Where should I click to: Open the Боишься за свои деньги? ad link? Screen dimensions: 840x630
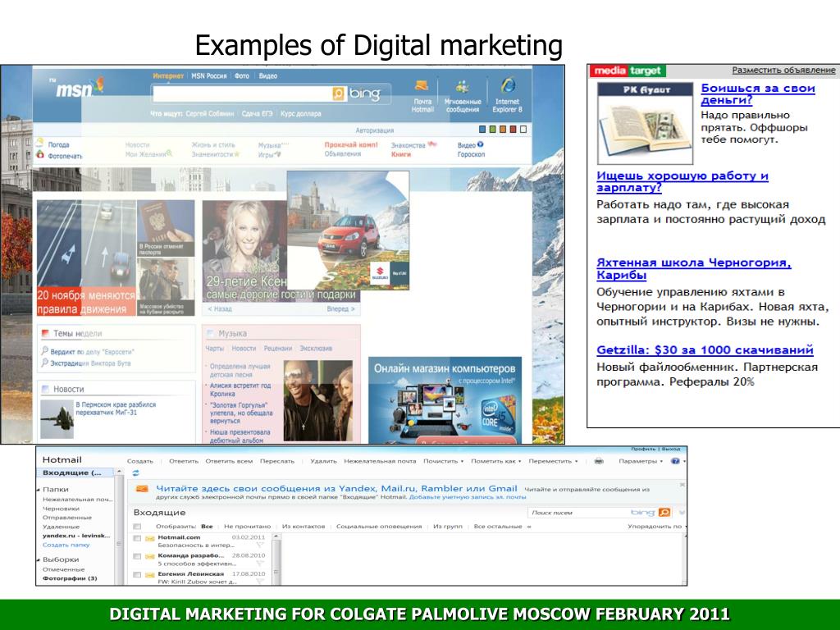(758, 94)
